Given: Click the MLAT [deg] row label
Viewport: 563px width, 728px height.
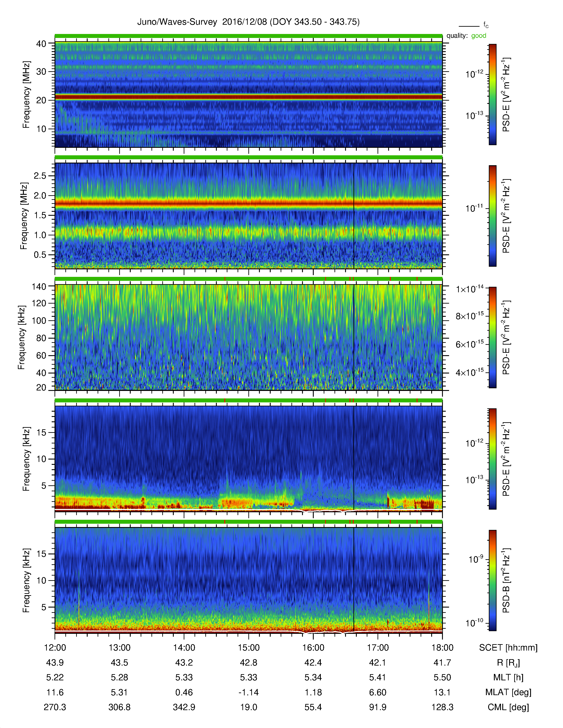Looking at the screenshot, I should tap(508, 692).
